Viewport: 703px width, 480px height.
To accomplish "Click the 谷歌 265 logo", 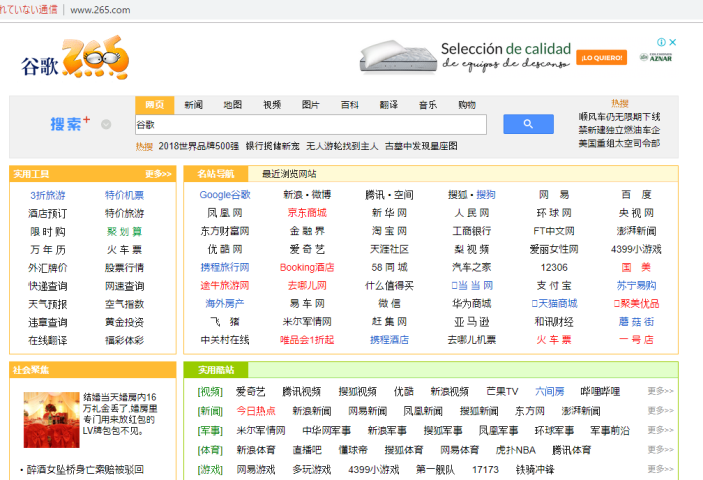I will point(75,57).
